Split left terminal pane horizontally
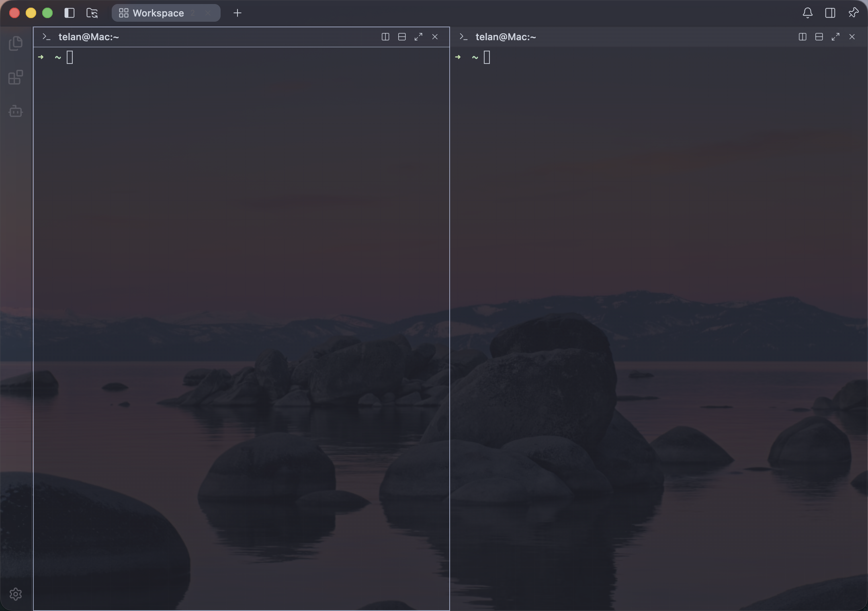This screenshot has width=868, height=611. click(402, 37)
